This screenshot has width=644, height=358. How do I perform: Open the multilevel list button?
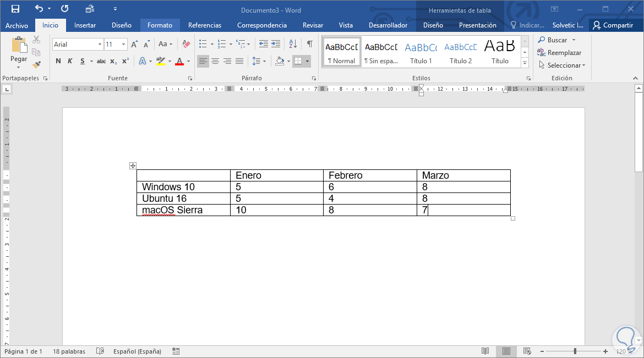pos(241,44)
